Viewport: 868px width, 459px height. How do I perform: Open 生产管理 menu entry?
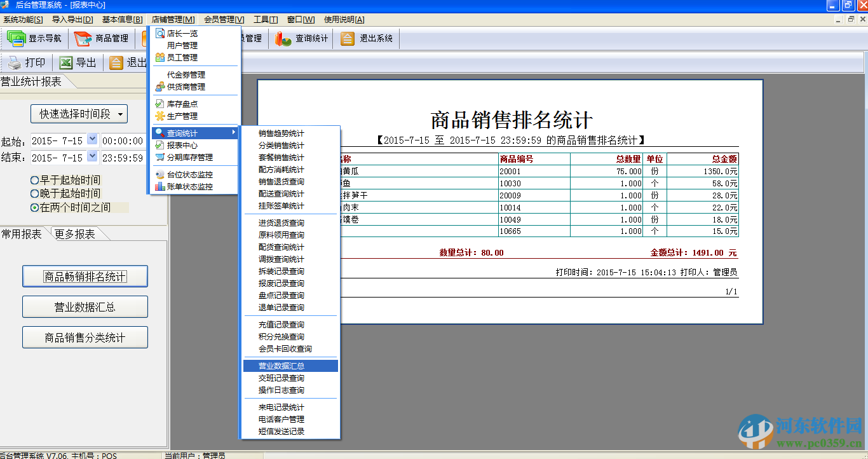click(182, 116)
